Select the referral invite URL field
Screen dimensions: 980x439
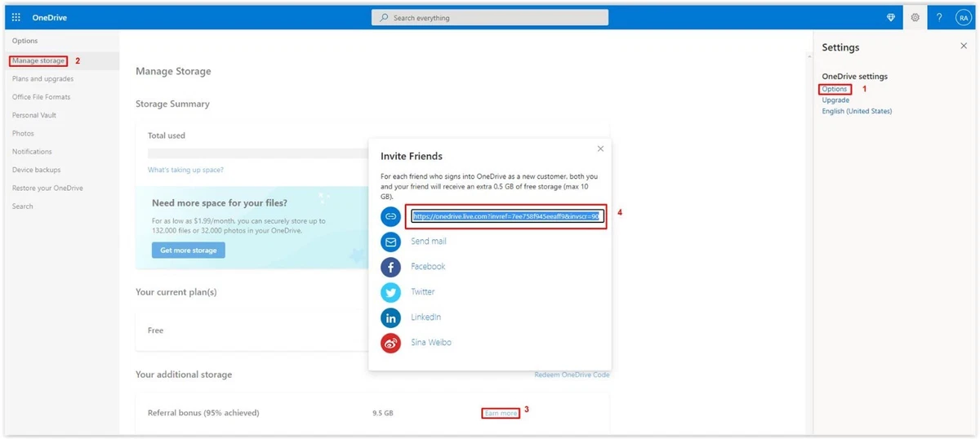pos(506,216)
